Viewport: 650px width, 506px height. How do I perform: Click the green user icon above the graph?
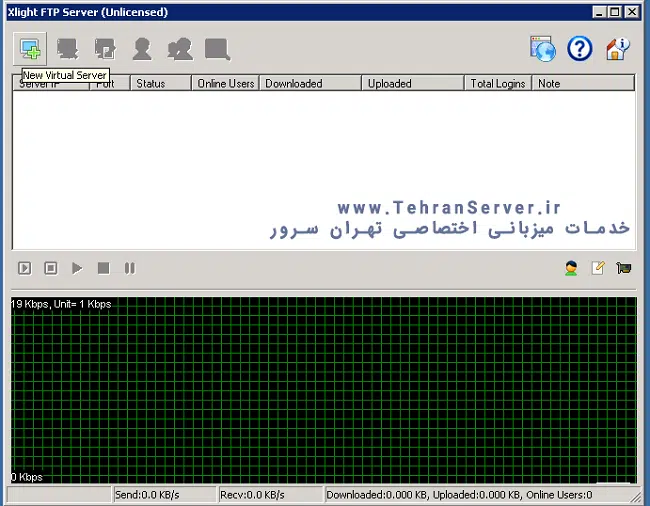(x=571, y=268)
